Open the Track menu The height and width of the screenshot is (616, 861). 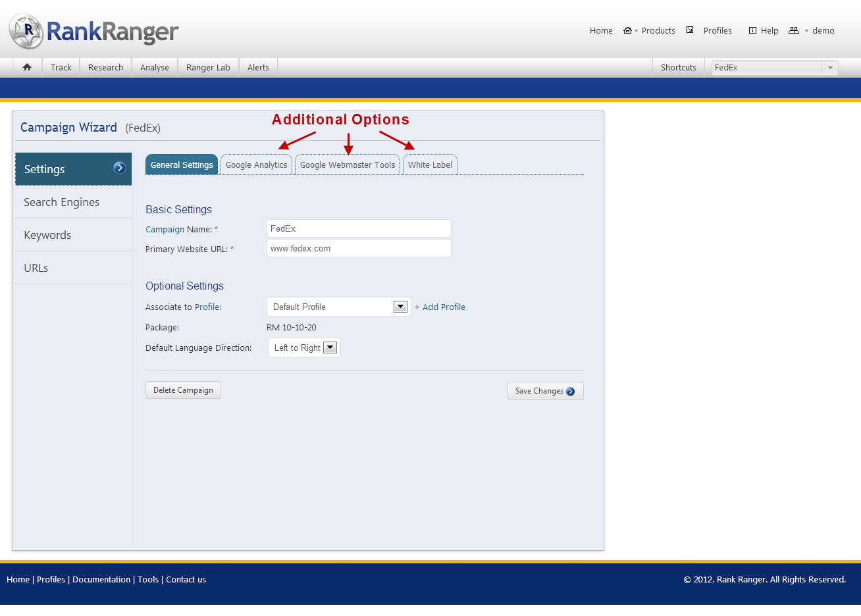pyautogui.click(x=61, y=67)
